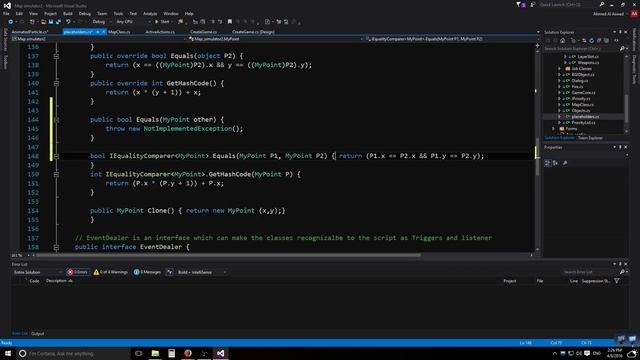This screenshot has width=640, height=360.
Task: Click the Alphabetical sort icon in Properties
Action: 556,163
